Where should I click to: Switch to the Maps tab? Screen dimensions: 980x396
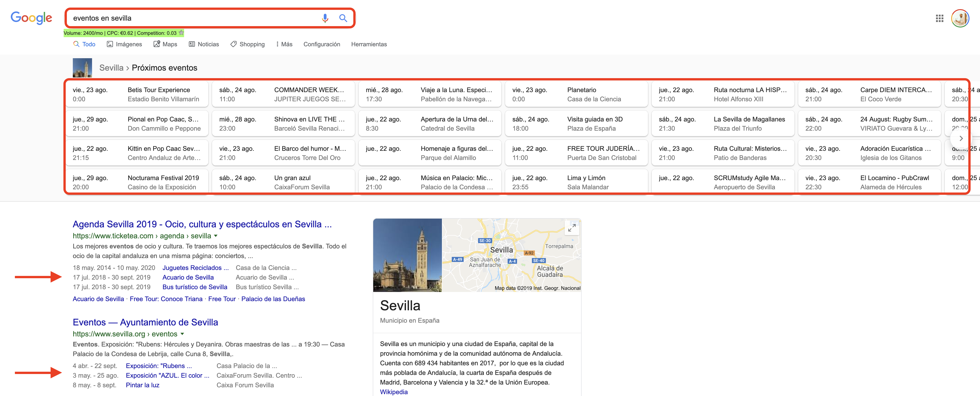coord(165,44)
